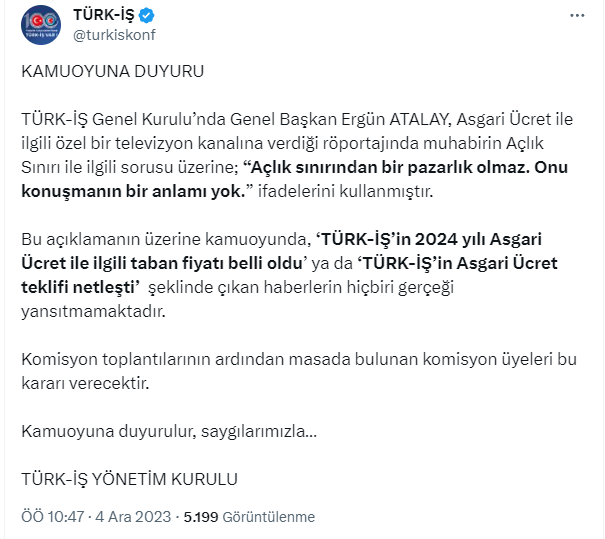Click the name Ergün ATALAY

[406, 119]
